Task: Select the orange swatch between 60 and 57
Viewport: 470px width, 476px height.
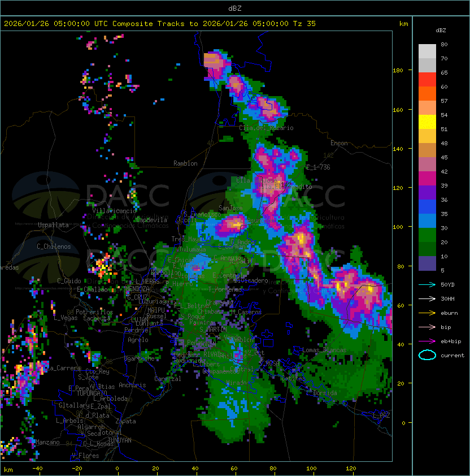Action: pos(427,94)
